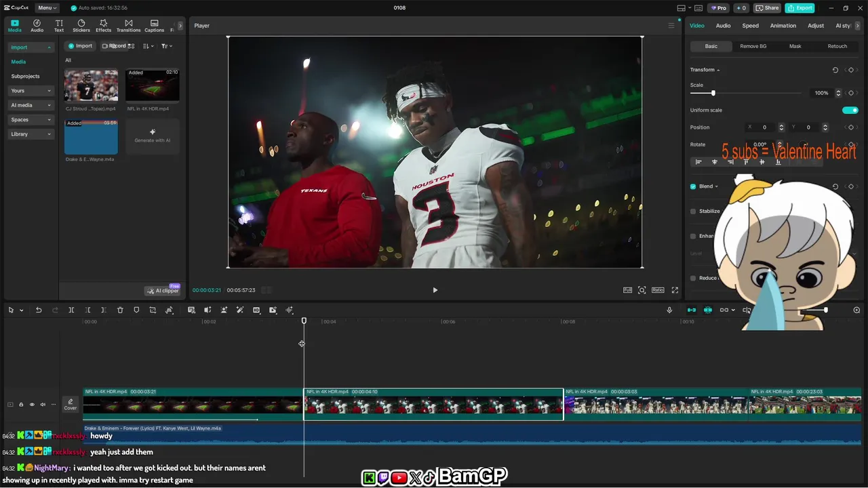Click the Import media button
868x488 pixels.
pos(80,46)
